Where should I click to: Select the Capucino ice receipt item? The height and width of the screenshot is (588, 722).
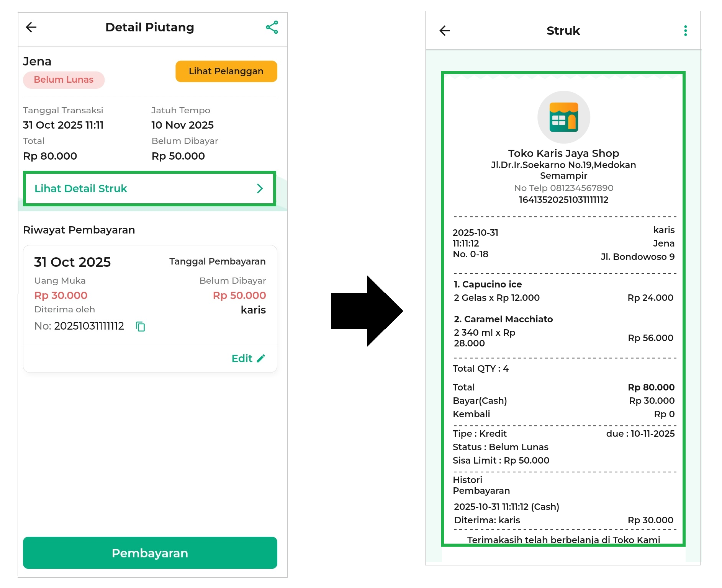[488, 284]
